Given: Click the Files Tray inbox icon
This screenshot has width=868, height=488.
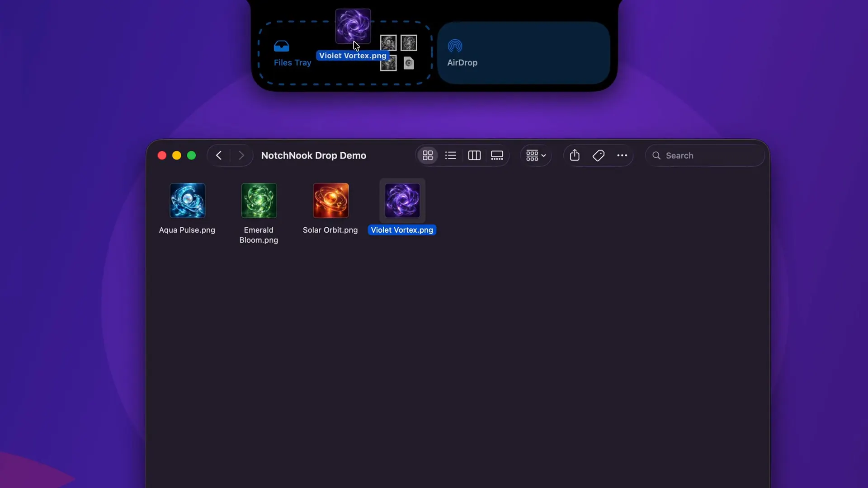Looking at the screenshot, I should 281,46.
